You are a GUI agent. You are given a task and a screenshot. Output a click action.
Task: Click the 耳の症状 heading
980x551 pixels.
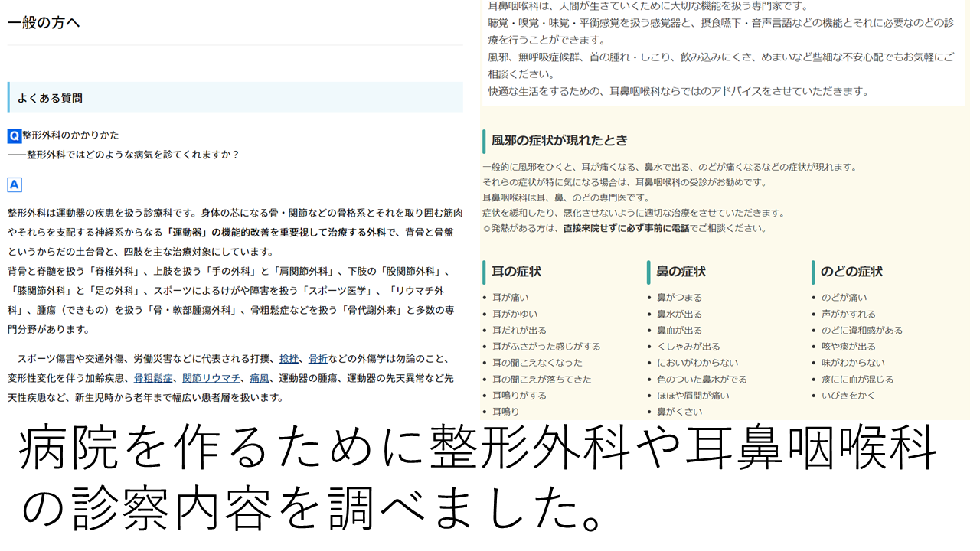click(x=516, y=272)
